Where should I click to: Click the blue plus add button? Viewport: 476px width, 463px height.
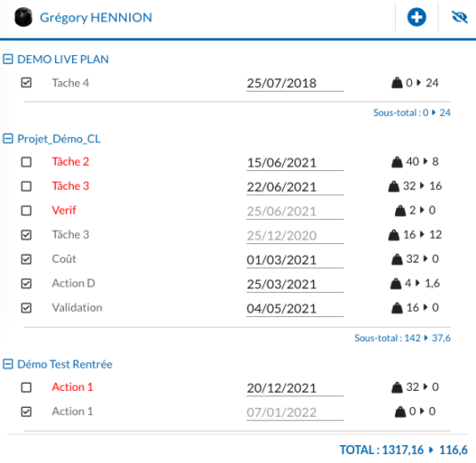coord(416,17)
